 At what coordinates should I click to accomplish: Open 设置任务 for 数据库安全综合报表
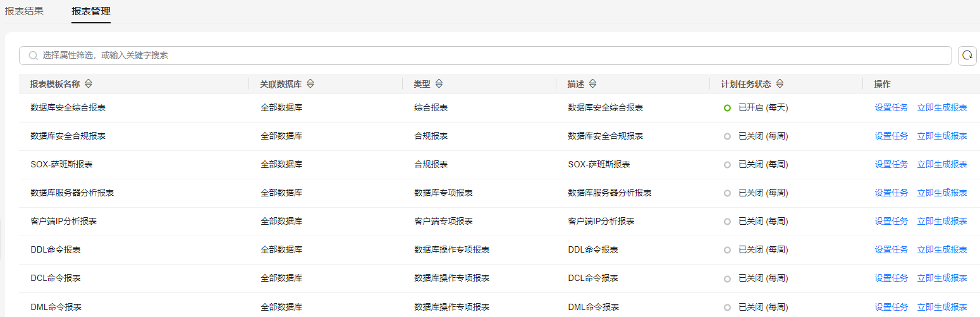pos(891,107)
